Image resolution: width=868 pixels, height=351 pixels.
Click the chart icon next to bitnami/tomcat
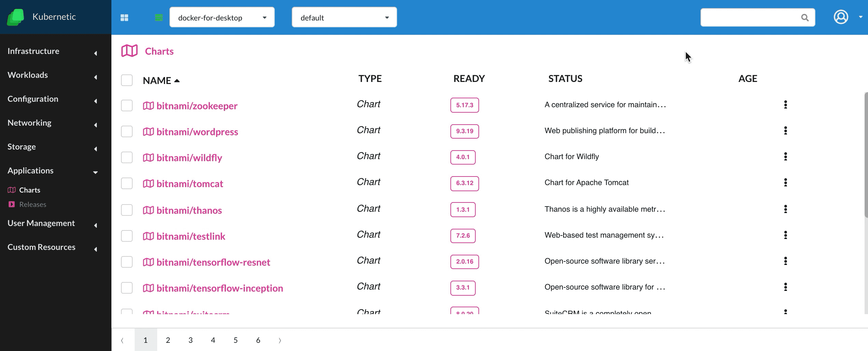(x=148, y=184)
